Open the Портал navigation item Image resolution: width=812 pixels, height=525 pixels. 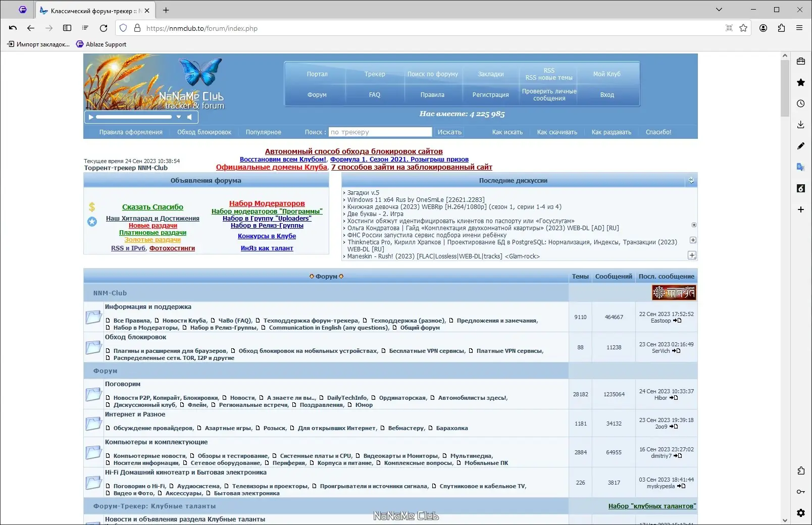317,74
